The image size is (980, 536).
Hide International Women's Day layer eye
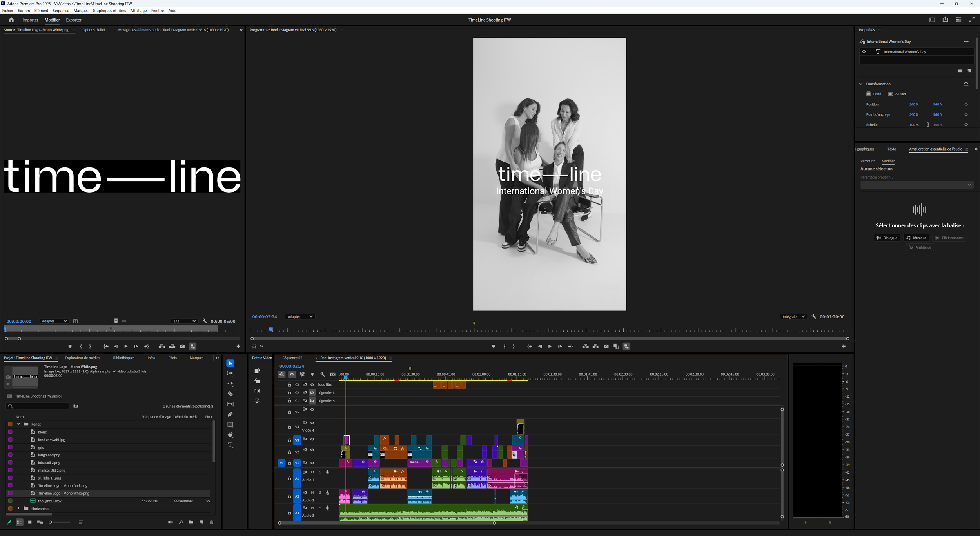tap(864, 51)
